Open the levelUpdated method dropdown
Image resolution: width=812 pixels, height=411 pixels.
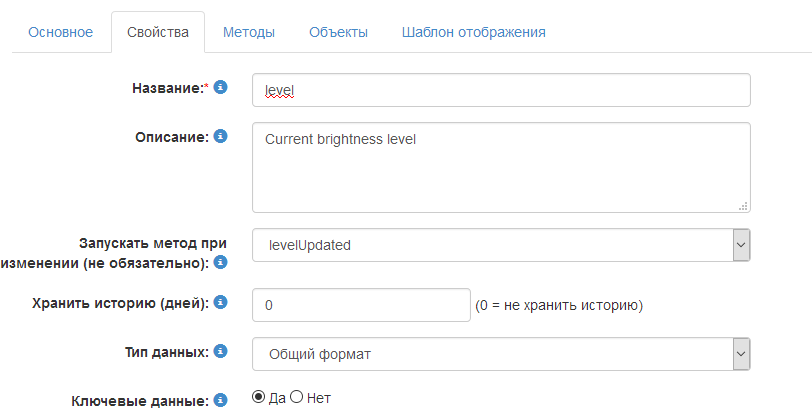coord(501,245)
